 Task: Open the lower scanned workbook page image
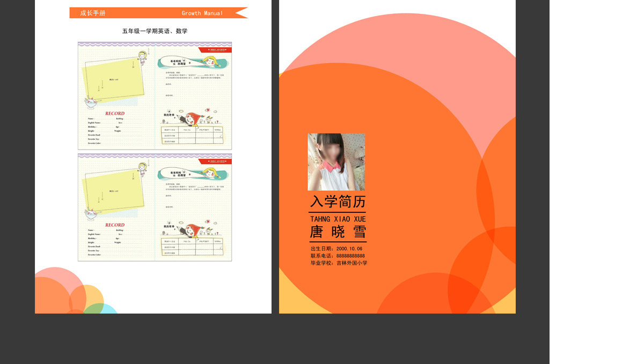(x=155, y=207)
